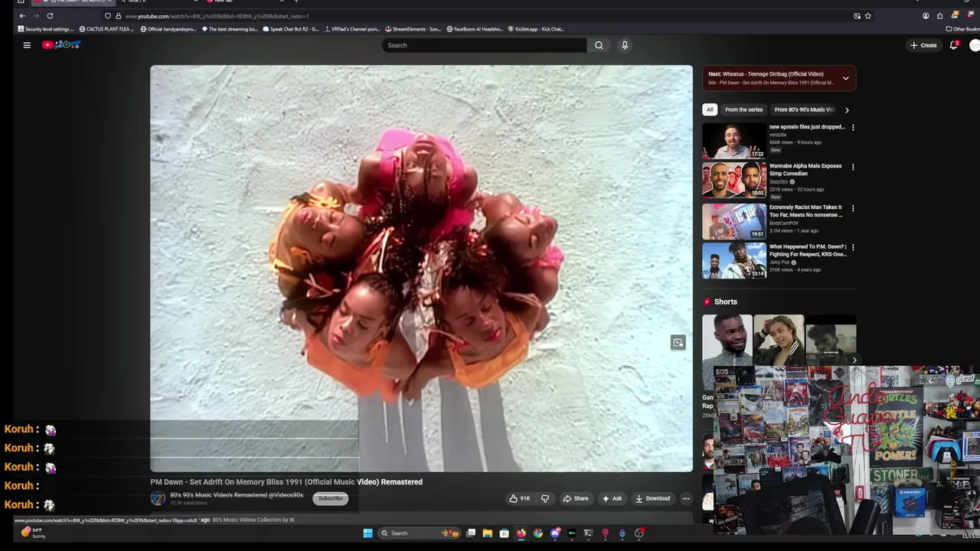The height and width of the screenshot is (551, 980).
Task: Share the PM Dawn video
Action: pyautogui.click(x=576, y=498)
